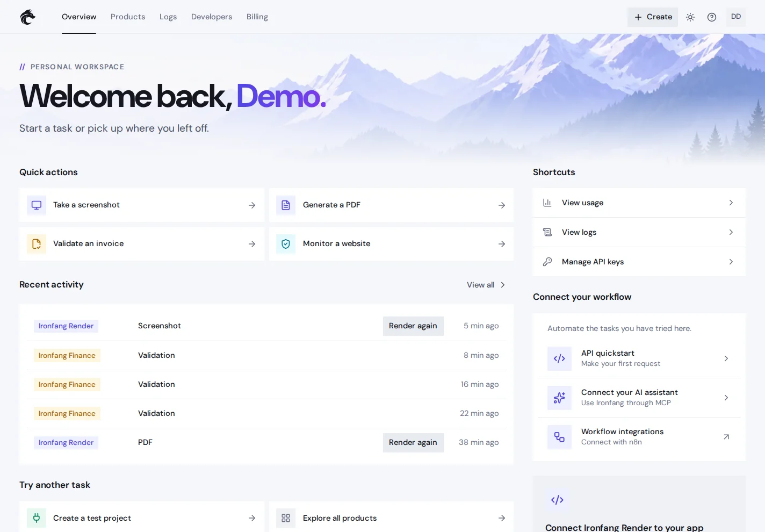Click the arrow on Generate a PDF card
The width and height of the screenshot is (765, 532).
point(502,205)
